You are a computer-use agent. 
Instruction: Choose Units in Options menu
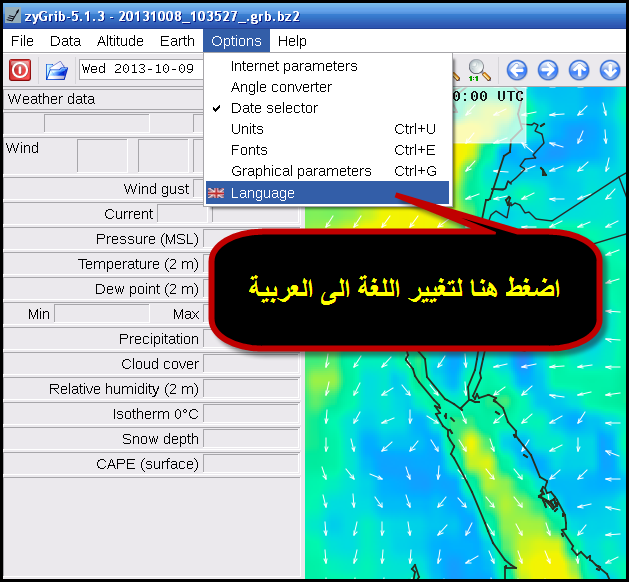coord(327,129)
